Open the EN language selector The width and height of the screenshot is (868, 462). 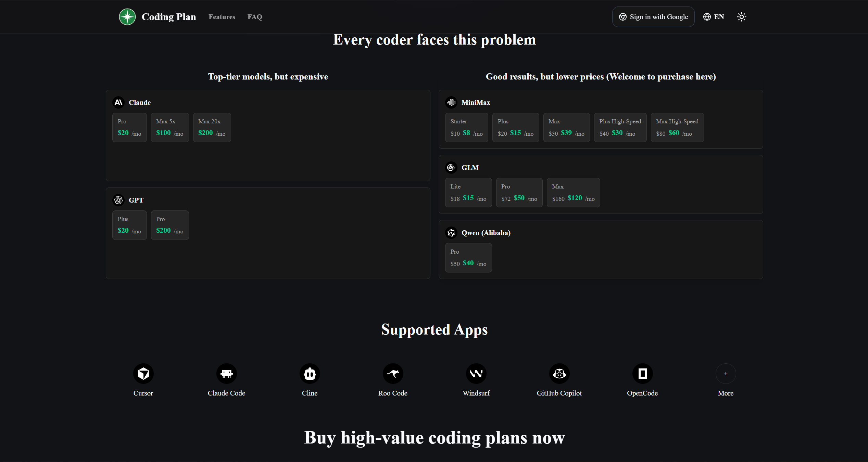714,17
